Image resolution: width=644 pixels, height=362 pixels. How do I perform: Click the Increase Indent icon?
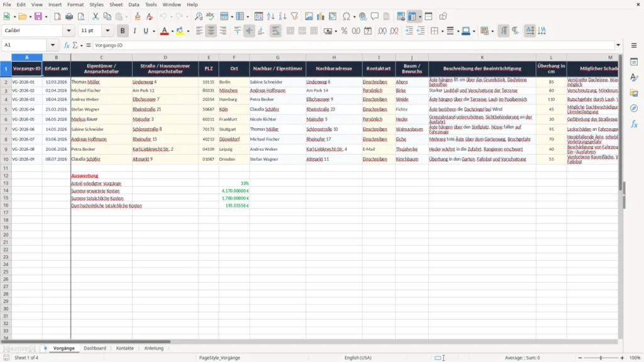click(409, 31)
